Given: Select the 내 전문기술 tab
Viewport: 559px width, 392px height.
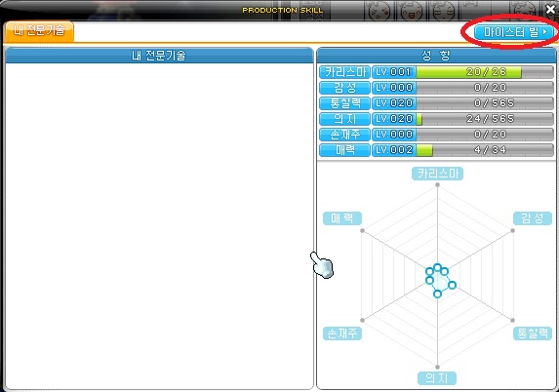Looking at the screenshot, I should 39,31.
